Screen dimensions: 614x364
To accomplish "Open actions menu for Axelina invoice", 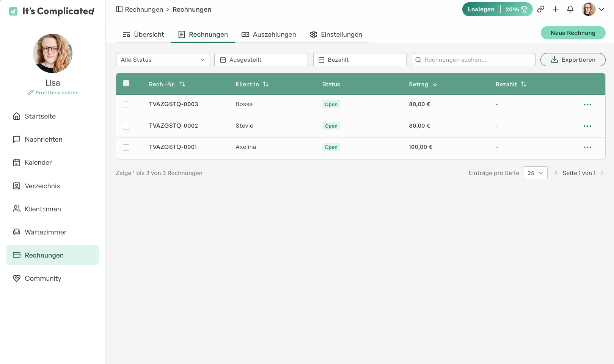I will [587, 147].
